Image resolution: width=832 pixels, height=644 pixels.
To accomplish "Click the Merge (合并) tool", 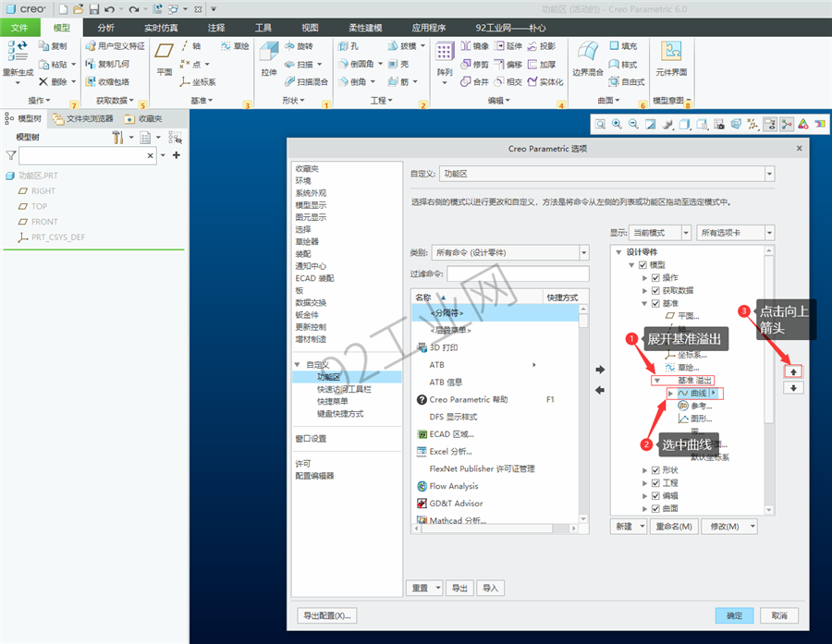I will [474, 81].
